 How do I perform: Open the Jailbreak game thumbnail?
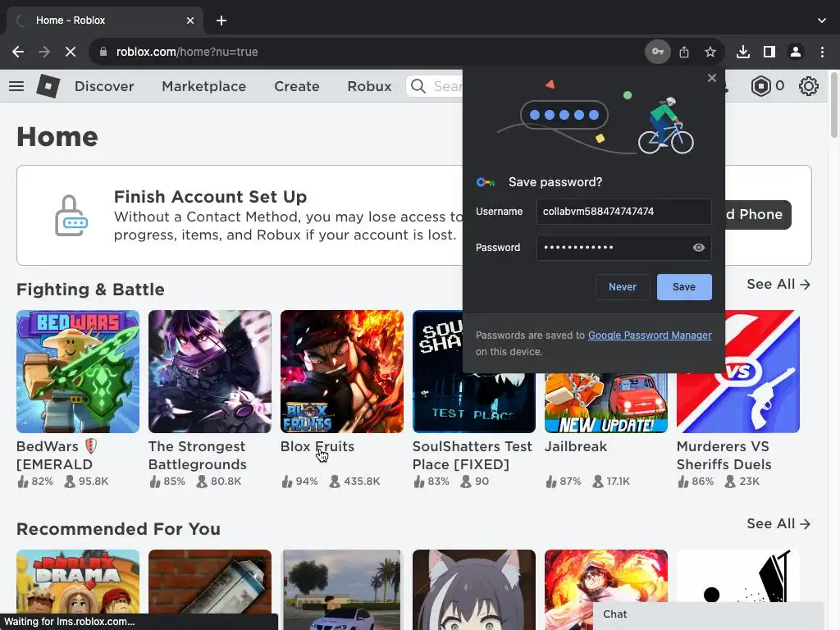coord(606,403)
